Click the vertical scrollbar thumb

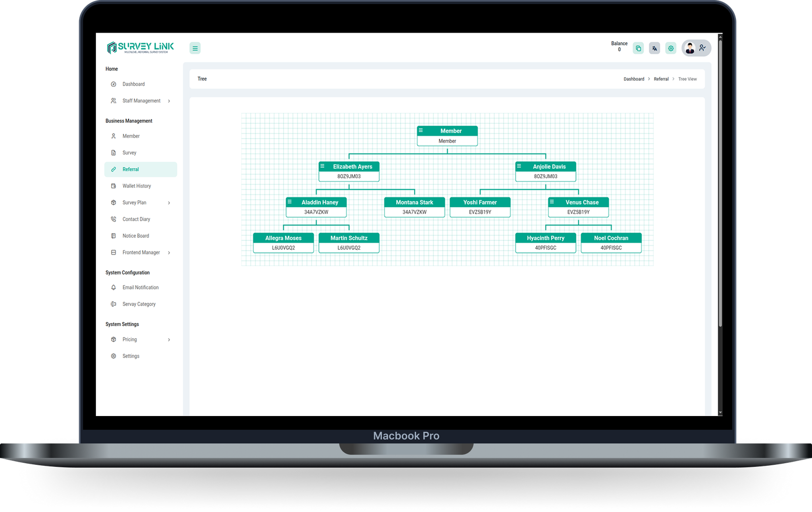pos(720,183)
